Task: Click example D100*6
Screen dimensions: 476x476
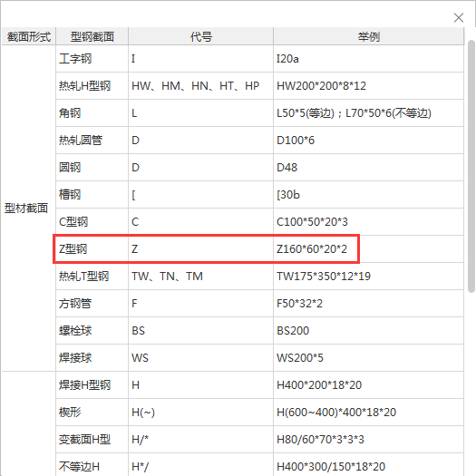Action: click(x=296, y=141)
